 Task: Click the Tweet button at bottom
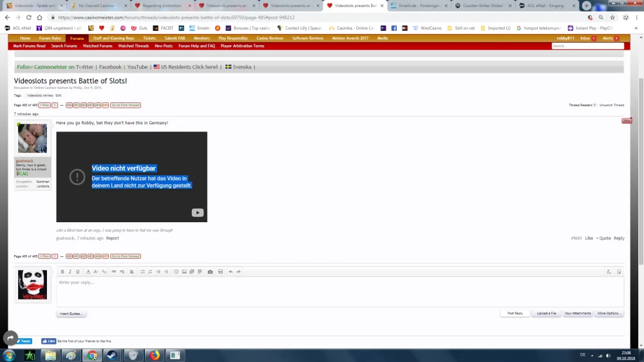tap(24, 341)
